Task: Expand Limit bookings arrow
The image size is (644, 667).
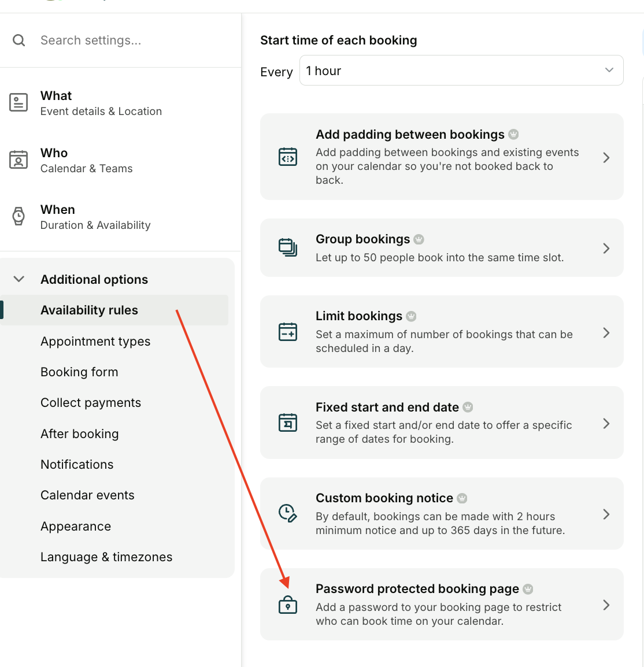Action: [606, 333]
